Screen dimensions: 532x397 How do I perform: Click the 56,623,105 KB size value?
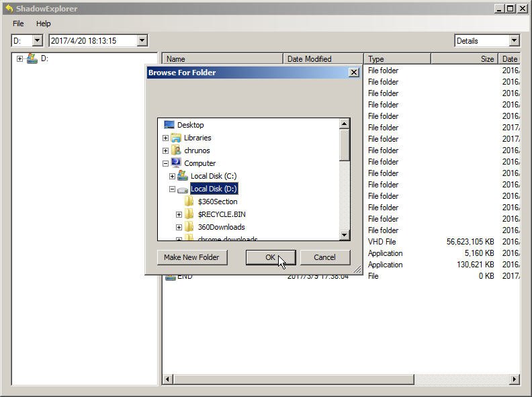470,242
